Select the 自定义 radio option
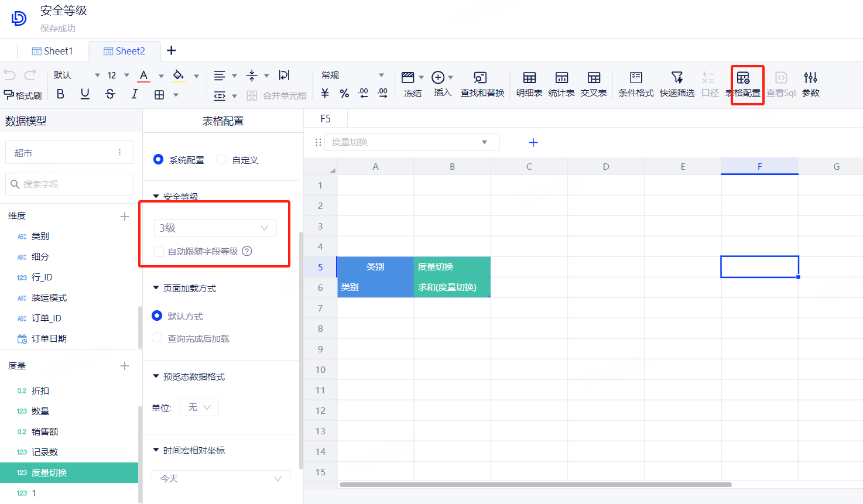Viewport: 863px width, 504px height. (x=222, y=160)
